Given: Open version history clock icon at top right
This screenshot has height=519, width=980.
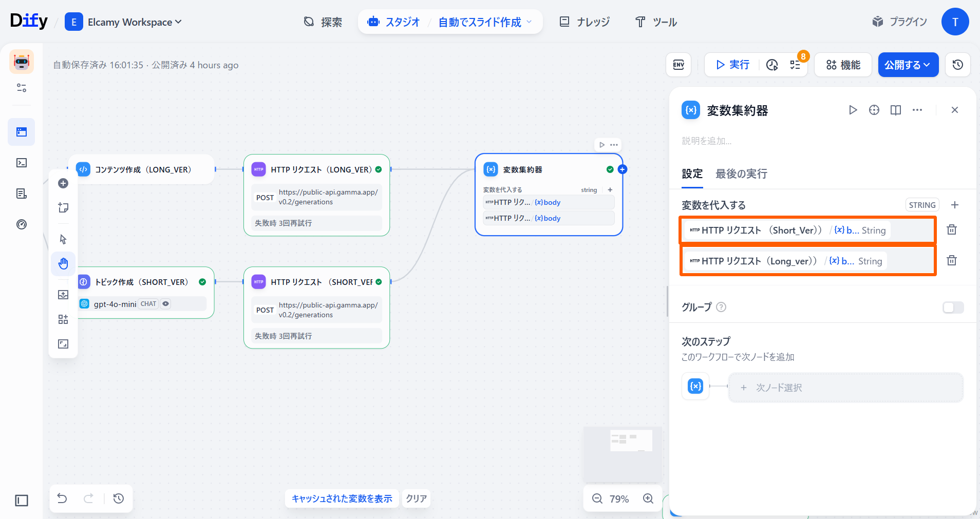Looking at the screenshot, I should tap(957, 65).
